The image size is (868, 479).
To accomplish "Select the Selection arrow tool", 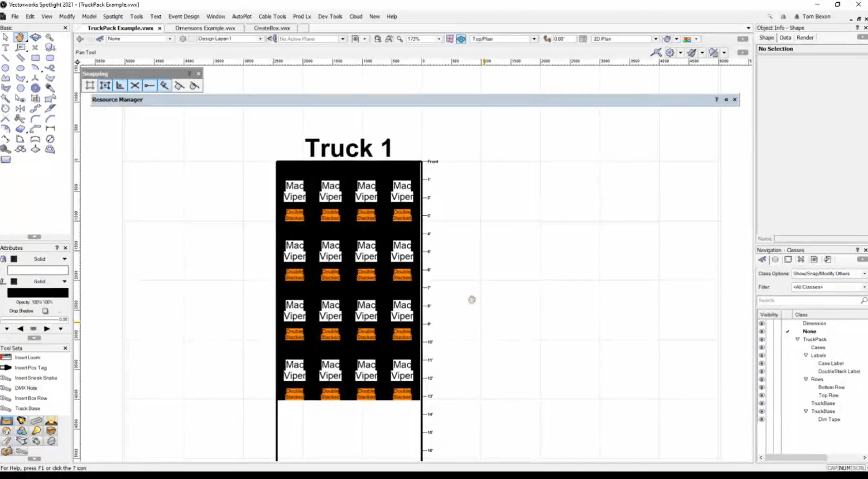I will (x=5, y=38).
